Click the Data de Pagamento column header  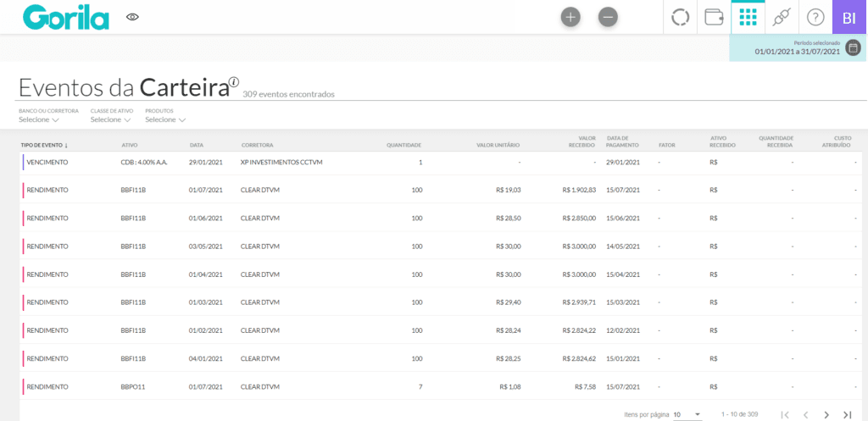point(623,141)
